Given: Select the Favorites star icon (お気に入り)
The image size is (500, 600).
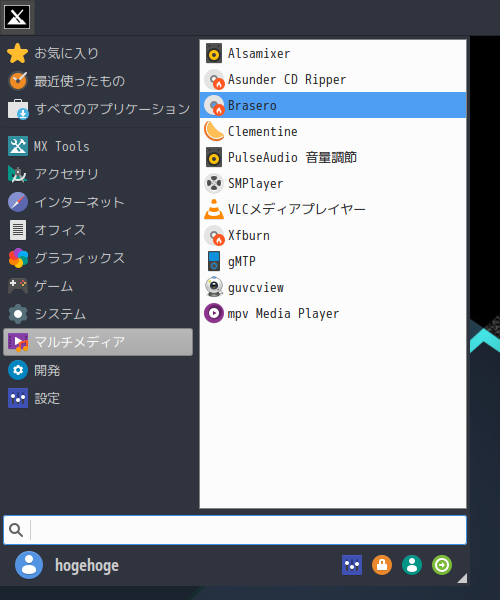Looking at the screenshot, I should tap(18, 53).
